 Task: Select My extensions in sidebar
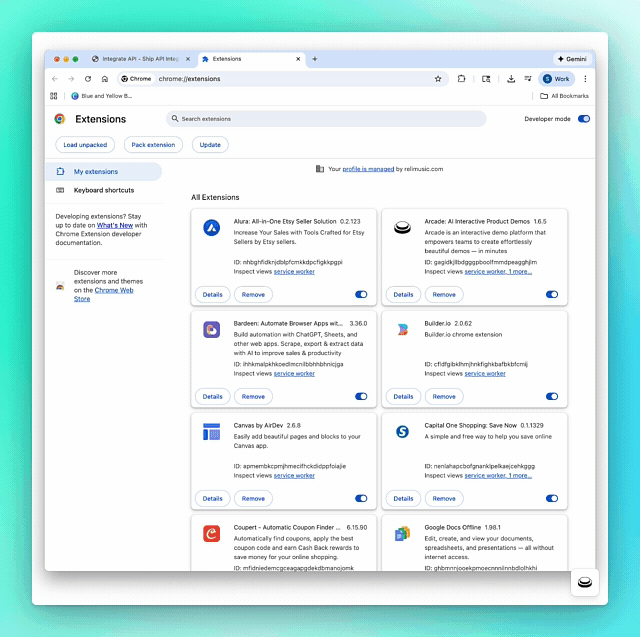click(104, 171)
